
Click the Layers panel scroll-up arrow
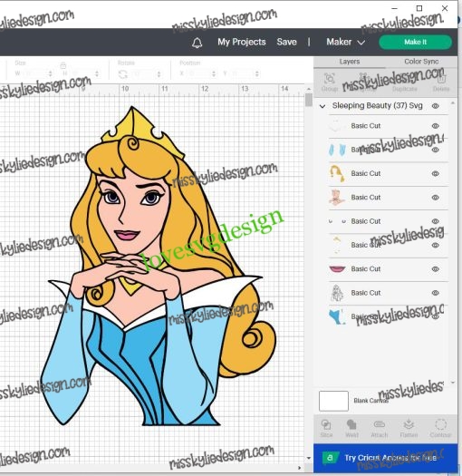(453, 103)
